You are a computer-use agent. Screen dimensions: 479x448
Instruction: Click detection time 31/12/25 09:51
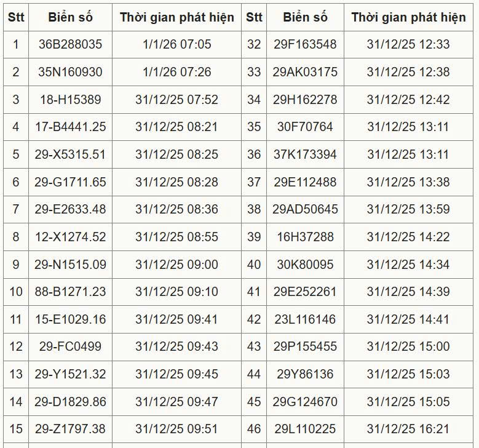(x=176, y=429)
